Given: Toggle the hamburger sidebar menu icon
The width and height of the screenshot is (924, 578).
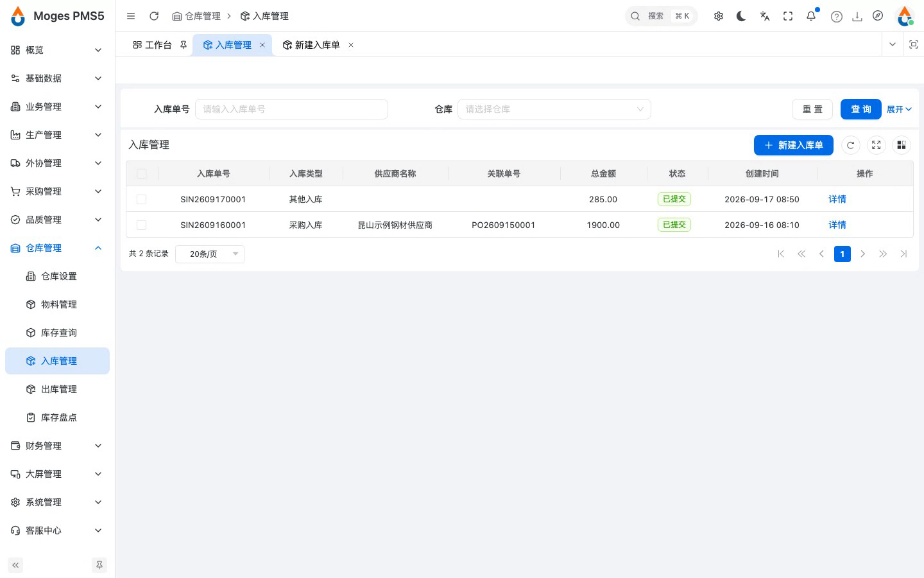Looking at the screenshot, I should click(131, 16).
